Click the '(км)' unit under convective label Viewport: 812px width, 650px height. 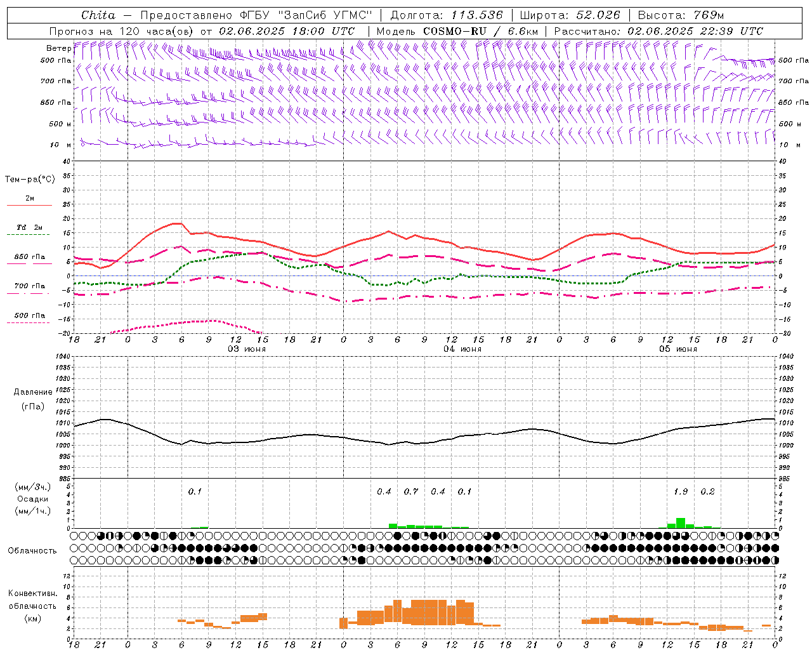pos(33,618)
